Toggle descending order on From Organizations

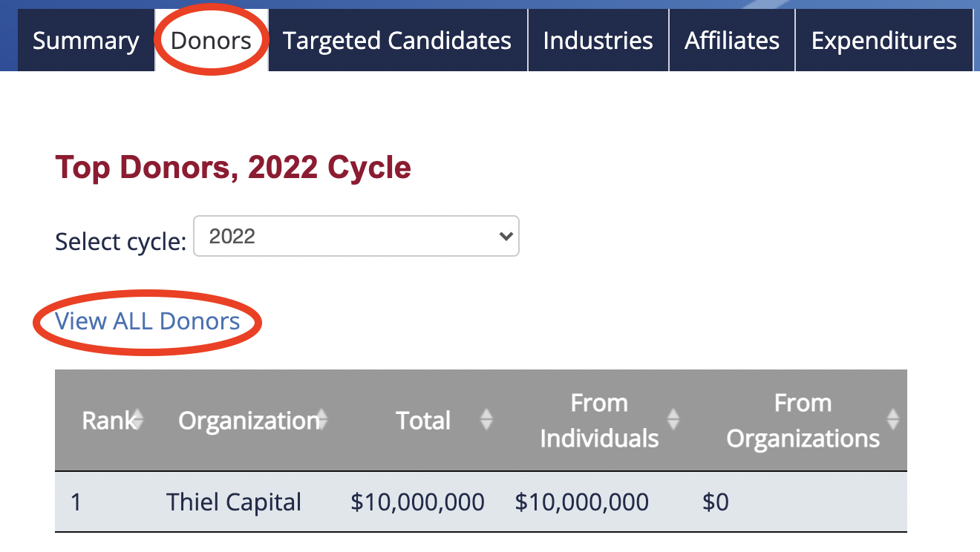pyautogui.click(x=892, y=424)
